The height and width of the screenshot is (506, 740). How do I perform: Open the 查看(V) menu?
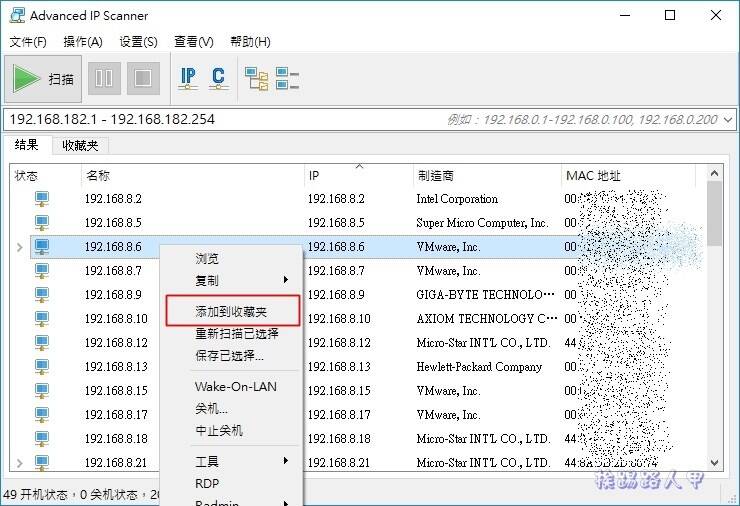[193, 42]
